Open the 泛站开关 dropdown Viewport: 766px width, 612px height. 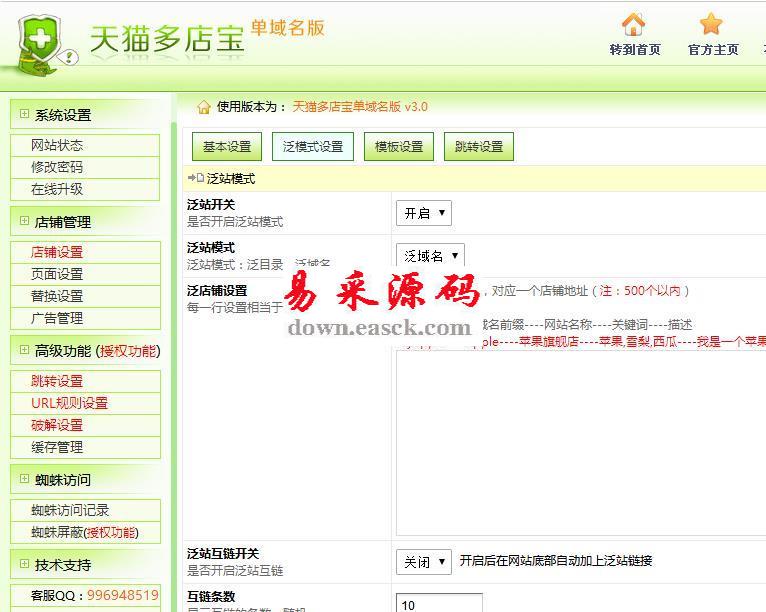425,213
